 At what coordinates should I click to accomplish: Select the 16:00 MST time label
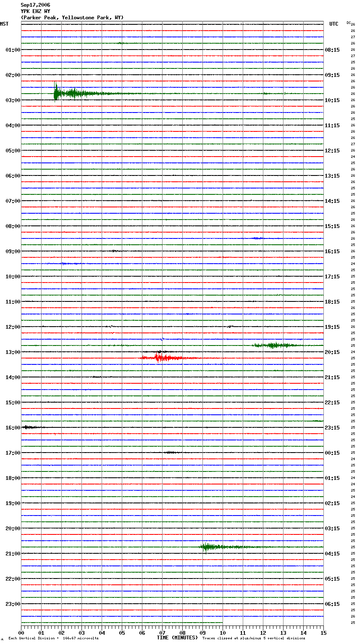click(x=13, y=428)
